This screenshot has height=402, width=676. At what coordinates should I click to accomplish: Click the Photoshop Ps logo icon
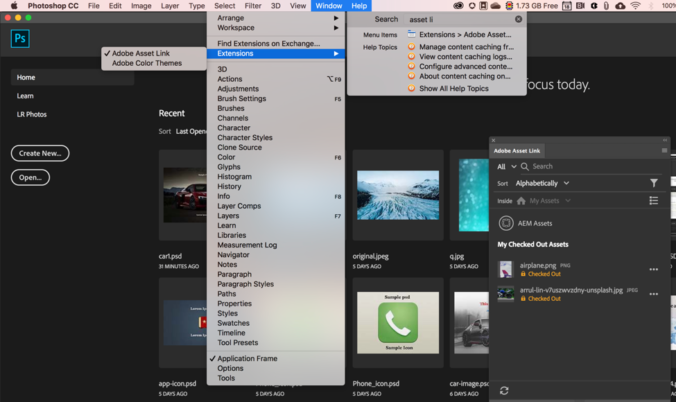tap(20, 38)
